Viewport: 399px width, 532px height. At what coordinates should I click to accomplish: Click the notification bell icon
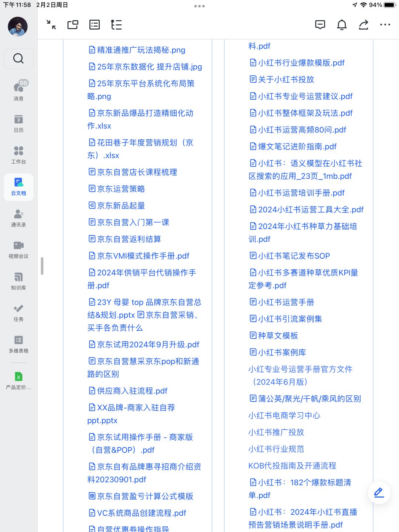[x=342, y=25]
